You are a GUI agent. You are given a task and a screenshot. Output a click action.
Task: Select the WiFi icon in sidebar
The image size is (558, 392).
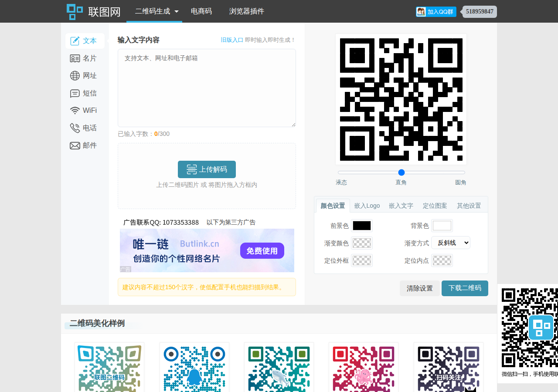(x=75, y=111)
